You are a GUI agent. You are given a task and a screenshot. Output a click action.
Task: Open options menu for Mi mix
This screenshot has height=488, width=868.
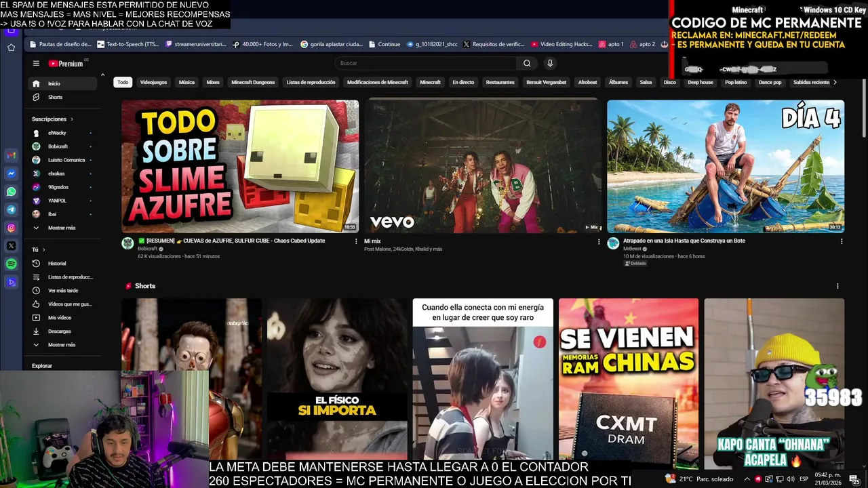[x=599, y=241]
